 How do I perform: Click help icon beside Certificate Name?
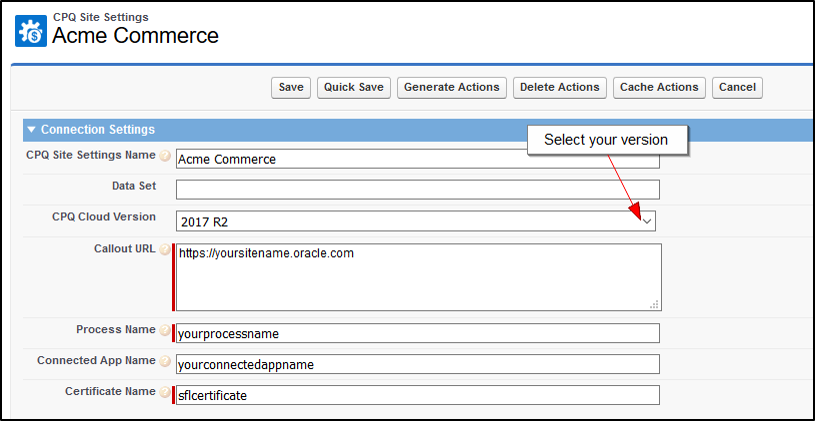click(x=165, y=393)
